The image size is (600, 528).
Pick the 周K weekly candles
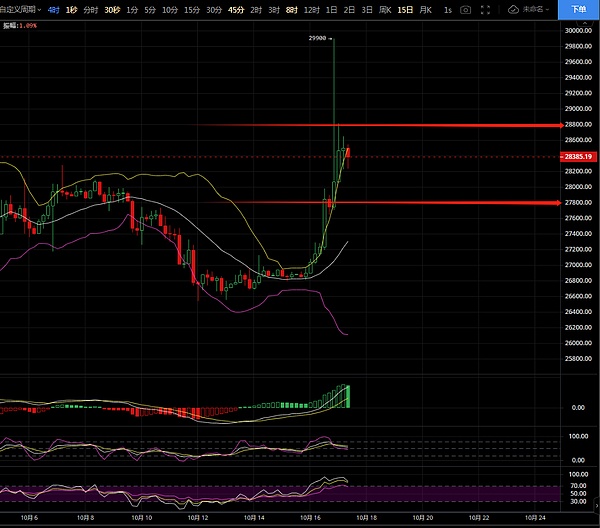coord(385,9)
